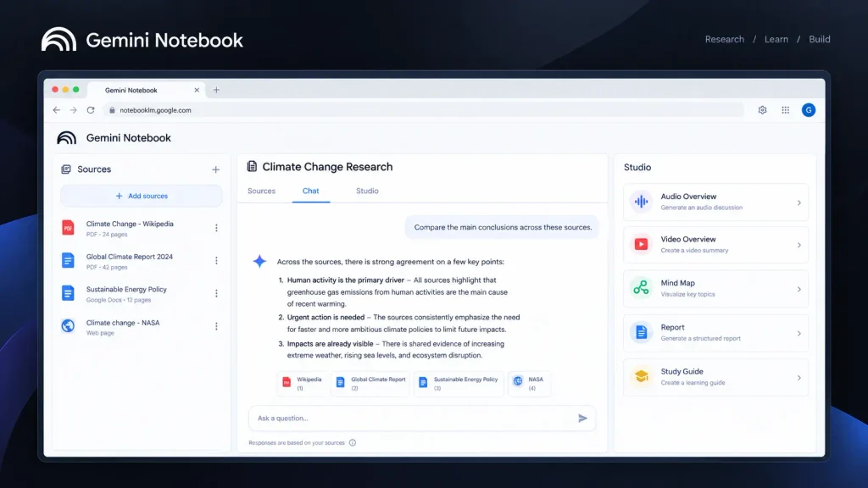The image size is (868, 488).
Task: Select the Gemini Notebook browser tab
Action: 146,90
